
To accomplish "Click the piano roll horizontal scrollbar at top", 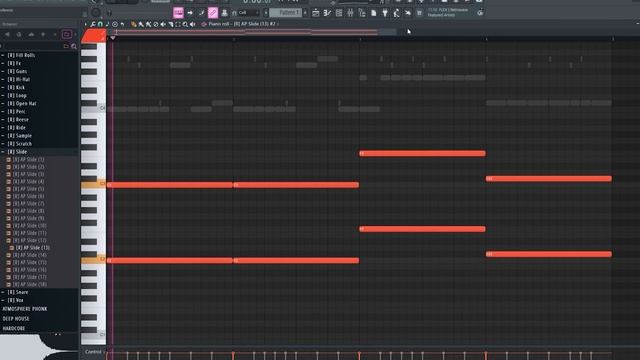I will 253,32.
